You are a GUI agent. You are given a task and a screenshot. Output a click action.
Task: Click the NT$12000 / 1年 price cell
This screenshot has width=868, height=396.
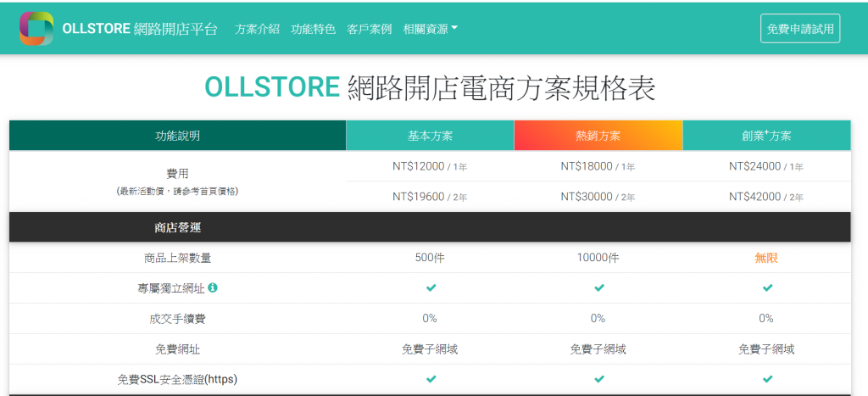point(430,166)
